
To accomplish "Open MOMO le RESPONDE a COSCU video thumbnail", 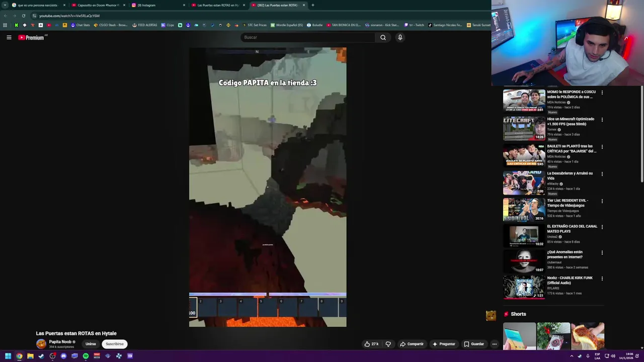I will click(524, 101).
